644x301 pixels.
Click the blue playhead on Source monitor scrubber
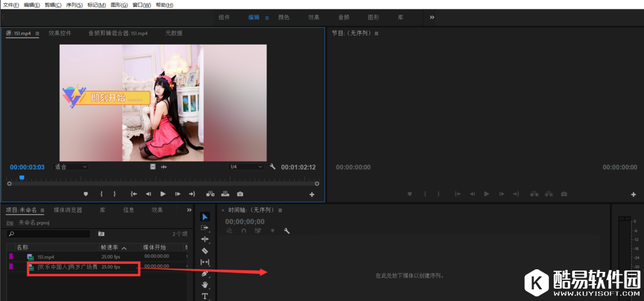[21, 177]
